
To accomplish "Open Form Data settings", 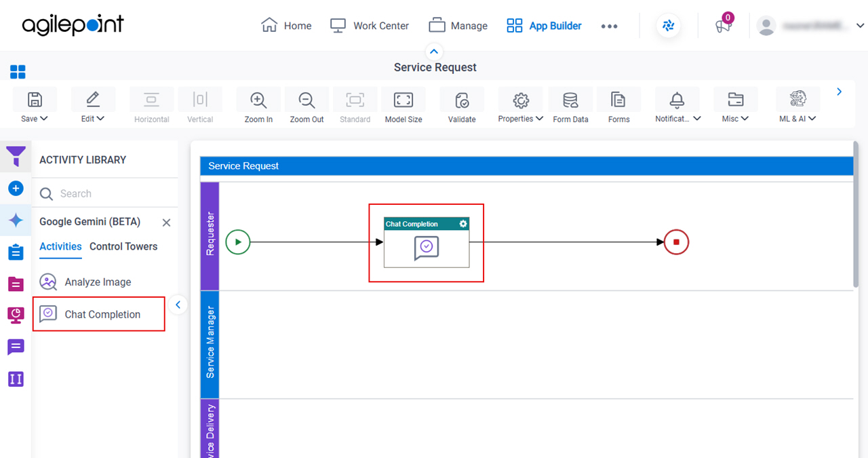I will click(570, 107).
